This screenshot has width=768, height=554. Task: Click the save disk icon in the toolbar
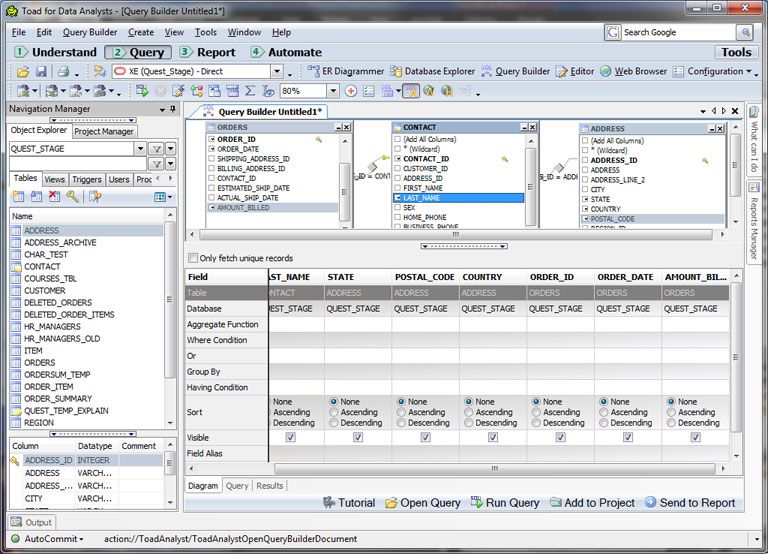coord(41,72)
